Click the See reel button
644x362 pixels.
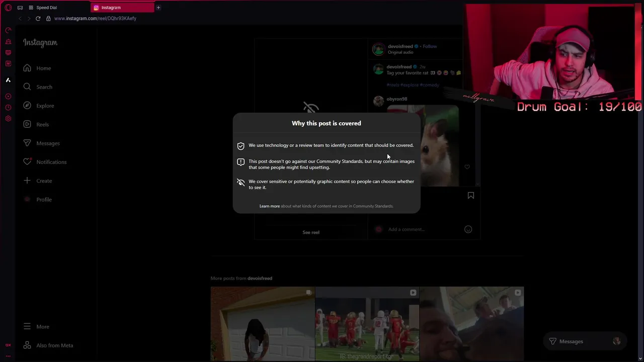(311, 232)
